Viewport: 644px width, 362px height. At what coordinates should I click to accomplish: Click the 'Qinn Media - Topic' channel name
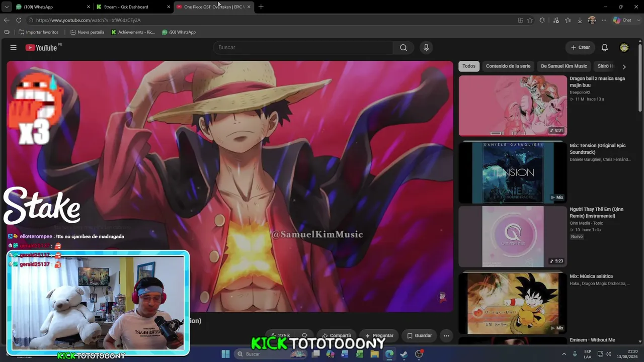[586, 223]
